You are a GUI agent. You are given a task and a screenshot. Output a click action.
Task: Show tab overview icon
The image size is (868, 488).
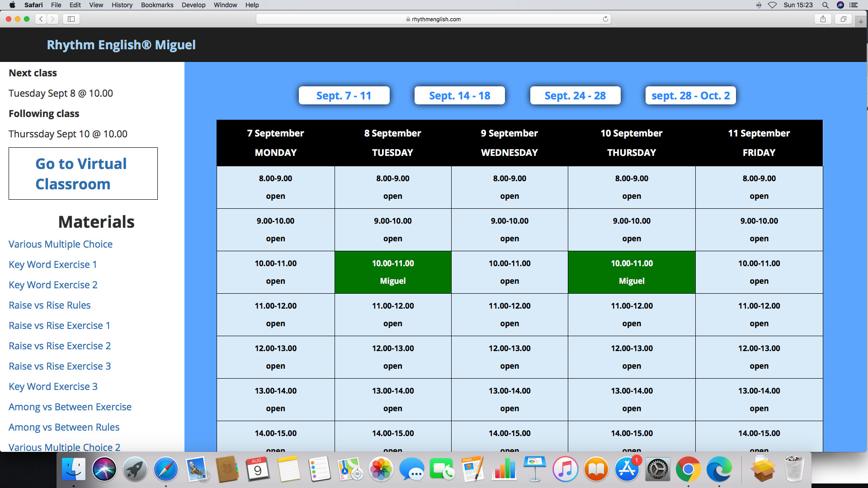tap(843, 19)
